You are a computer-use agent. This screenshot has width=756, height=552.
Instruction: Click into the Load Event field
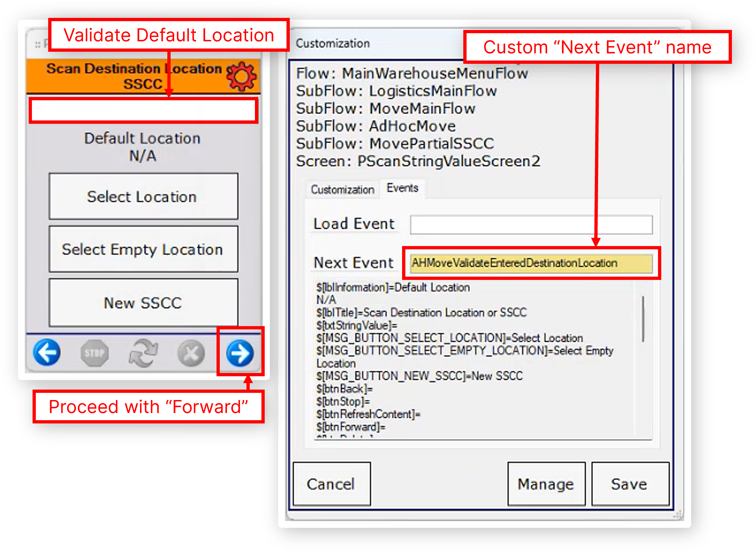pyautogui.click(x=531, y=225)
